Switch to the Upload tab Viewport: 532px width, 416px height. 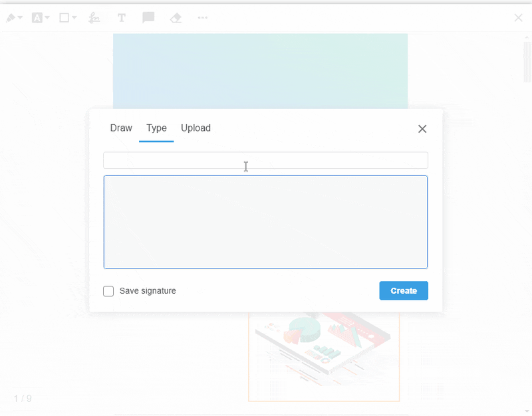(196, 128)
